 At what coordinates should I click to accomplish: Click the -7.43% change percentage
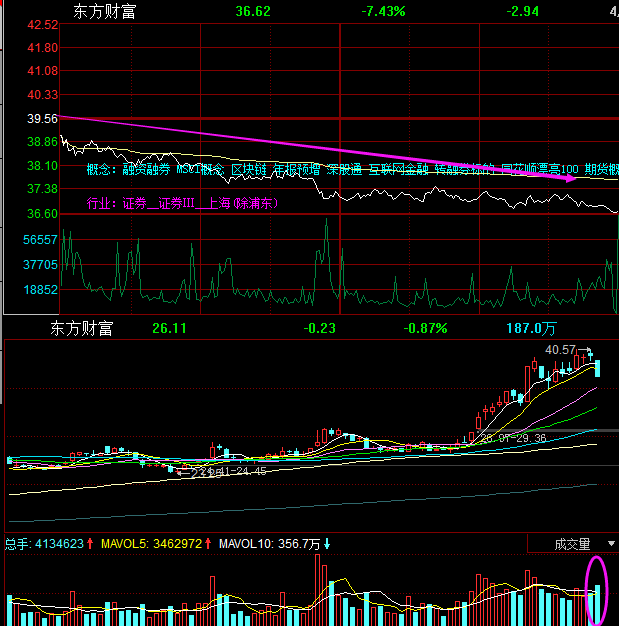tap(383, 11)
